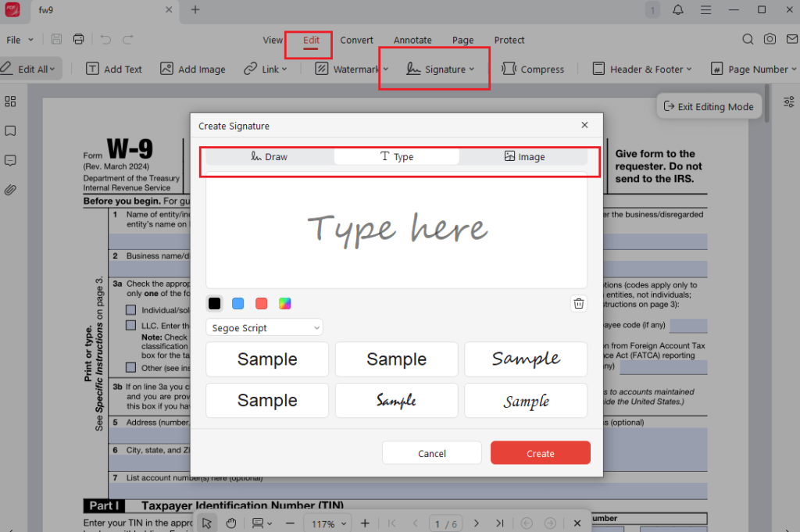Screen dimensions: 800x532
Task: Open the properties sliders icon on the right
Action: (x=789, y=102)
